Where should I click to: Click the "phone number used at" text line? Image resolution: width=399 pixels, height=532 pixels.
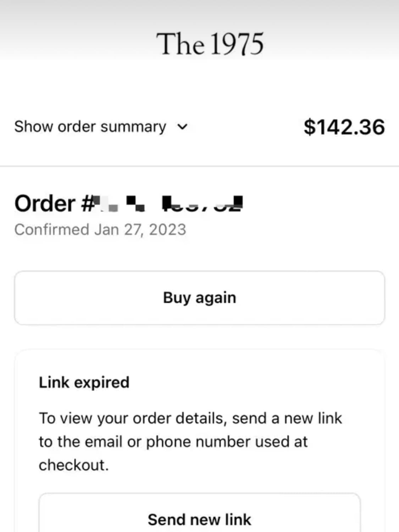tap(227, 442)
